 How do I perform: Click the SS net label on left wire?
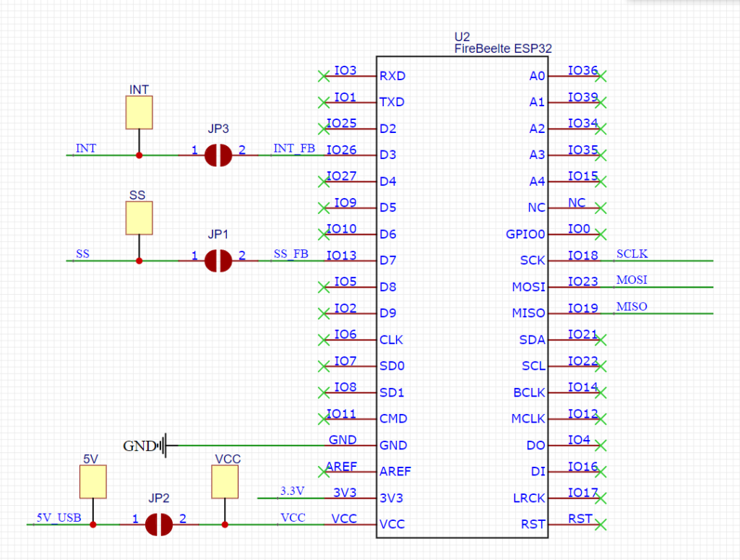point(82,254)
